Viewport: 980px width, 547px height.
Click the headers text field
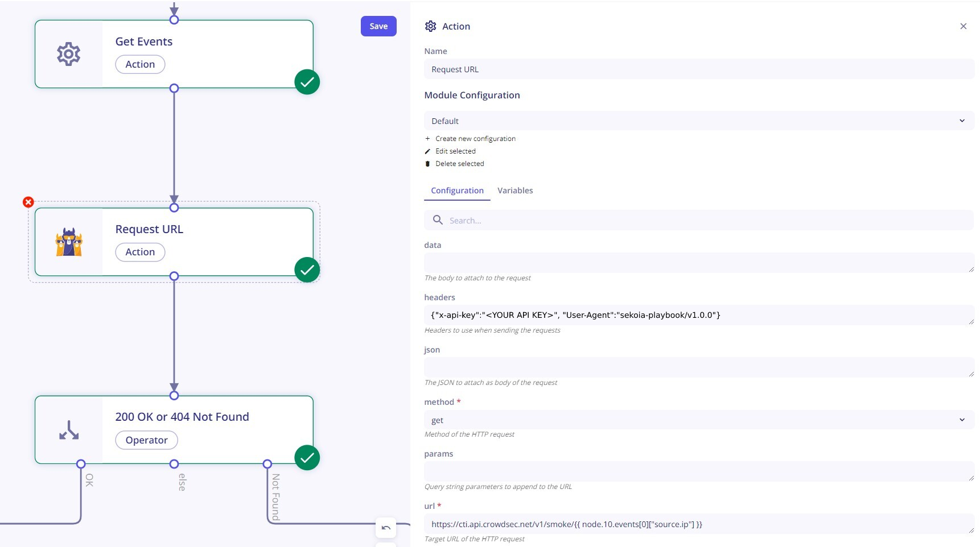point(698,315)
